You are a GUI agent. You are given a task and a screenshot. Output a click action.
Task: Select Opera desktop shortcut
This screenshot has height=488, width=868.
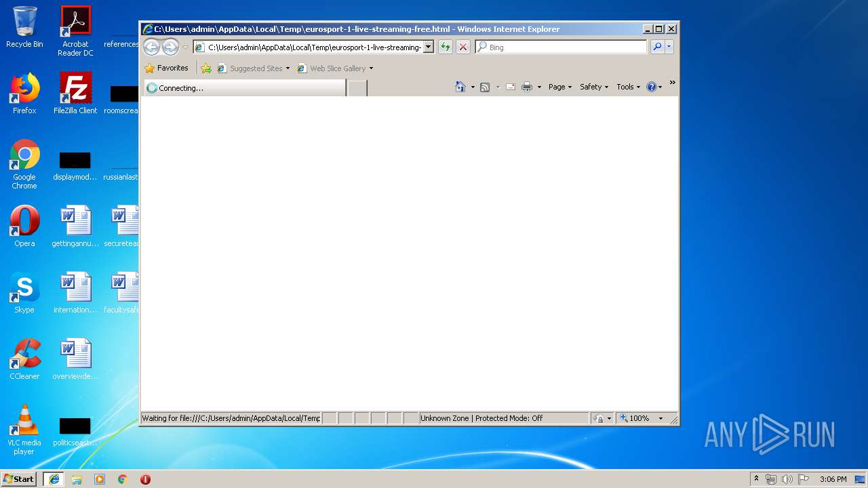[x=24, y=226]
